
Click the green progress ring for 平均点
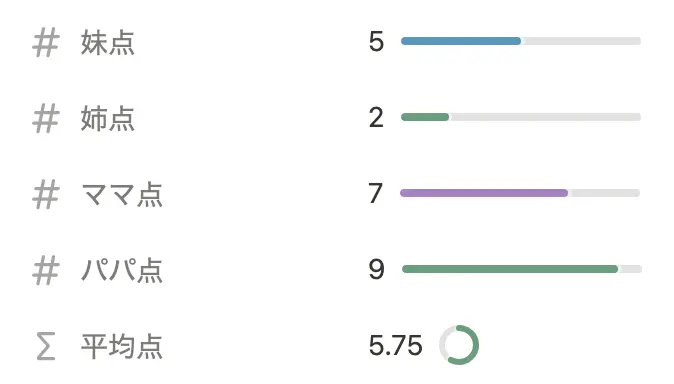click(x=459, y=345)
